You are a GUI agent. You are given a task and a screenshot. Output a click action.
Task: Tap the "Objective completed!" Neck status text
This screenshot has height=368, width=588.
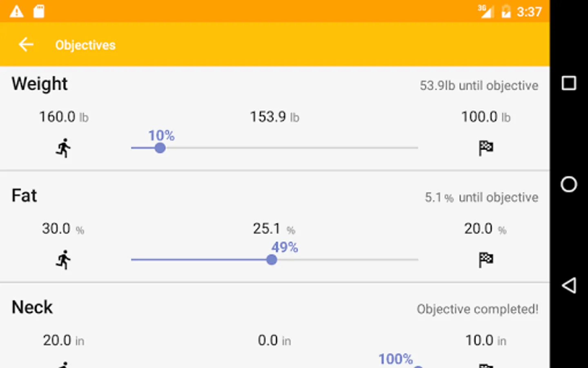[477, 309]
